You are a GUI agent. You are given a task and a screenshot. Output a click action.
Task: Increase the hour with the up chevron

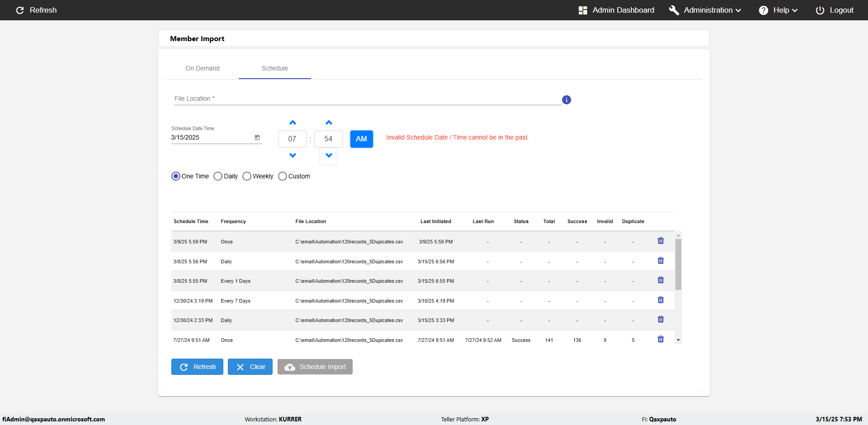292,123
